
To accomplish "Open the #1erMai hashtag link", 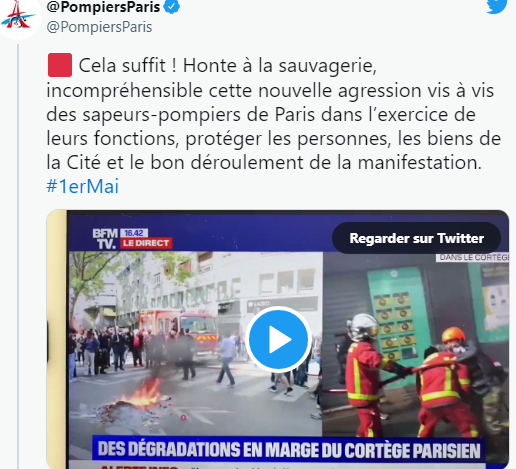I will 82,186.
